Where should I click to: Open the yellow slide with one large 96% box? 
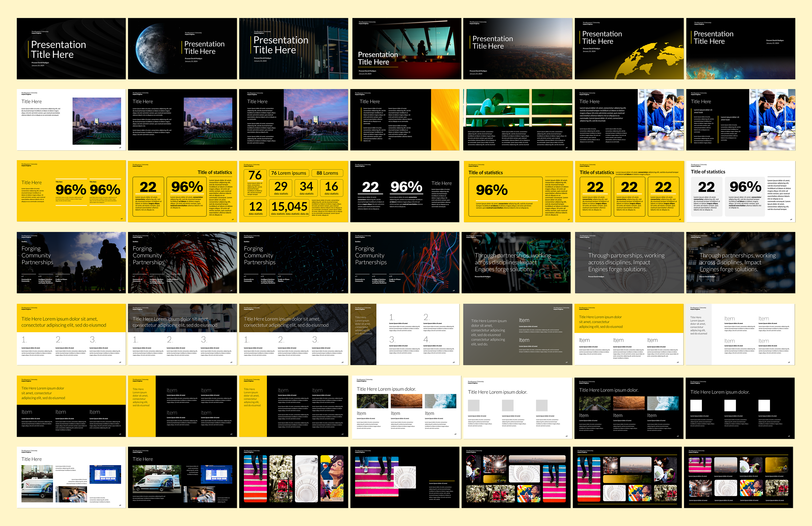click(518, 191)
